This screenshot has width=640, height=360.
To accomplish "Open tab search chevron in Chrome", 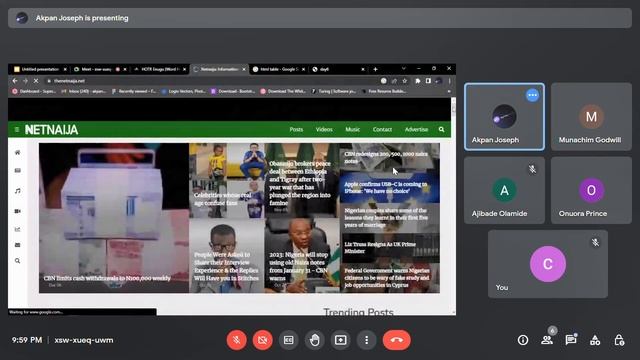I will tap(404, 69).
